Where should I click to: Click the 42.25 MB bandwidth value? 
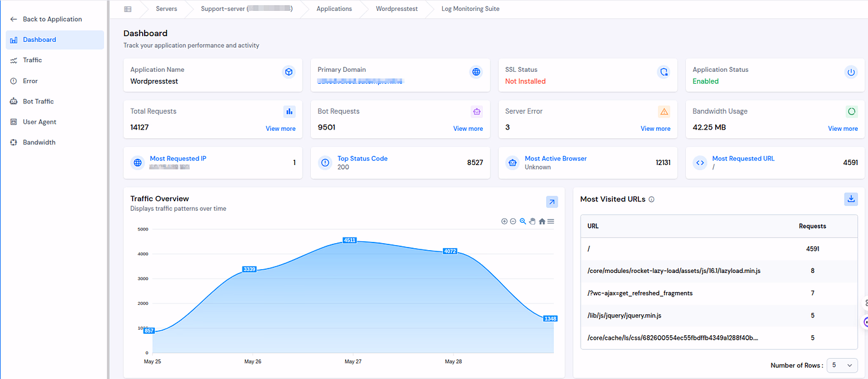(x=709, y=127)
